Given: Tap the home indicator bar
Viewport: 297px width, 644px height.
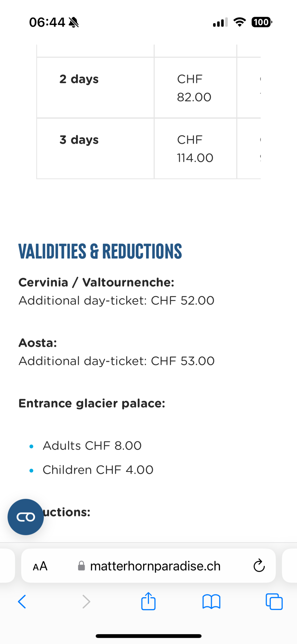Looking at the screenshot, I should [x=148, y=636].
